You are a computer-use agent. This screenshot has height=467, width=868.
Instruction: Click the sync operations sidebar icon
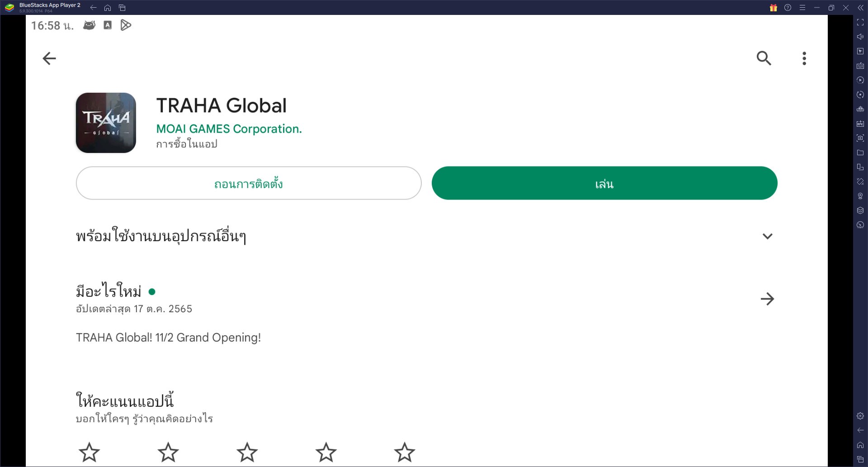pyautogui.click(x=860, y=95)
